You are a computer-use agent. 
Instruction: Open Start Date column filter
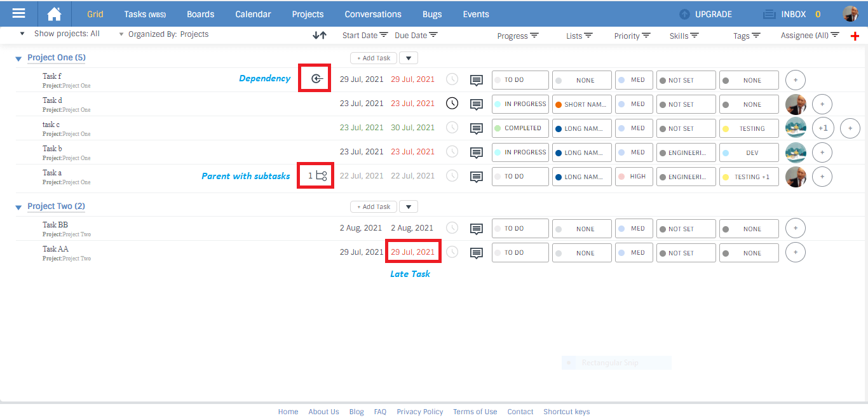(384, 36)
